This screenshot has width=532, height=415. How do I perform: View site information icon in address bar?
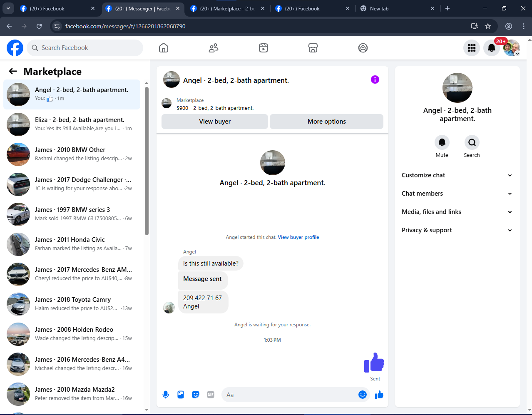[x=57, y=26]
